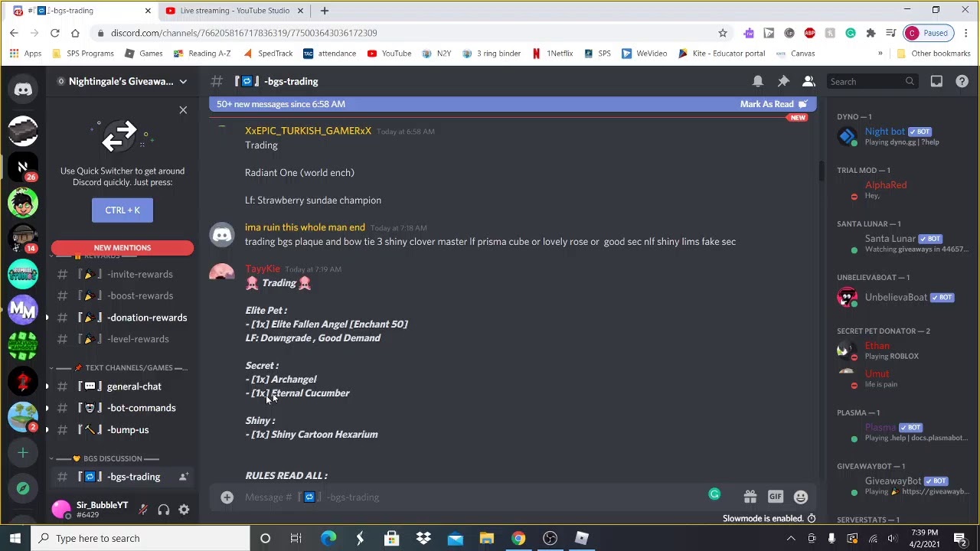Toggle the member list icon
Image resolution: width=980 pixels, height=551 pixels.
pyautogui.click(x=808, y=81)
